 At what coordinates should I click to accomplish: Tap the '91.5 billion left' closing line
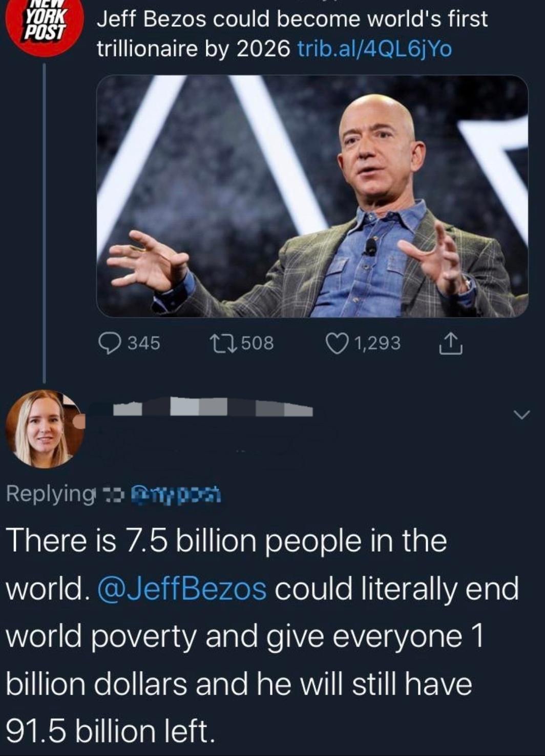[110, 731]
